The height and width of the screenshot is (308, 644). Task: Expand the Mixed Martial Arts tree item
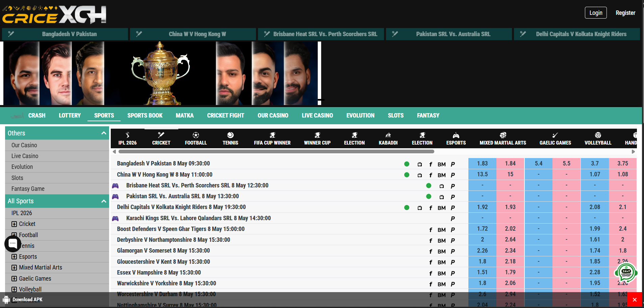click(x=14, y=267)
